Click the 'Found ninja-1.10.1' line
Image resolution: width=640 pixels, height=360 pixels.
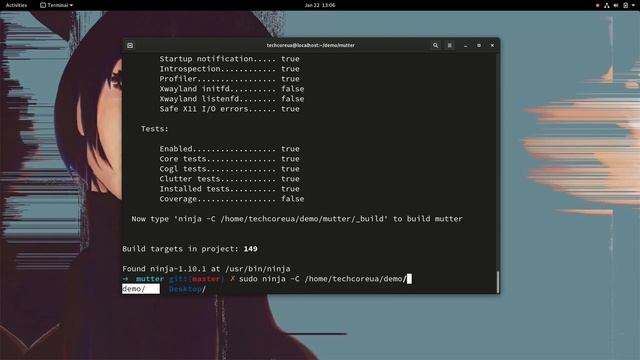click(x=206, y=269)
